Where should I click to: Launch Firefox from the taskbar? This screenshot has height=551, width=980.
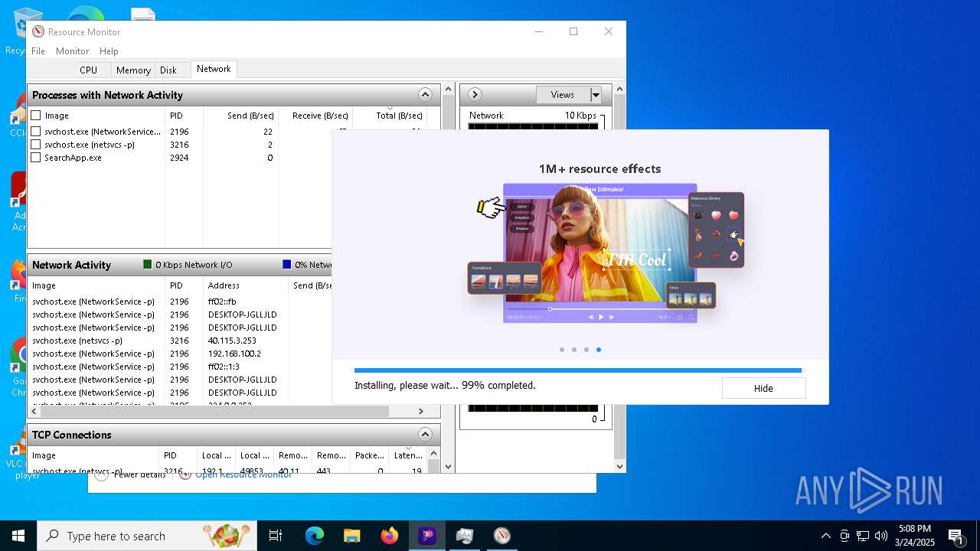pos(389,536)
